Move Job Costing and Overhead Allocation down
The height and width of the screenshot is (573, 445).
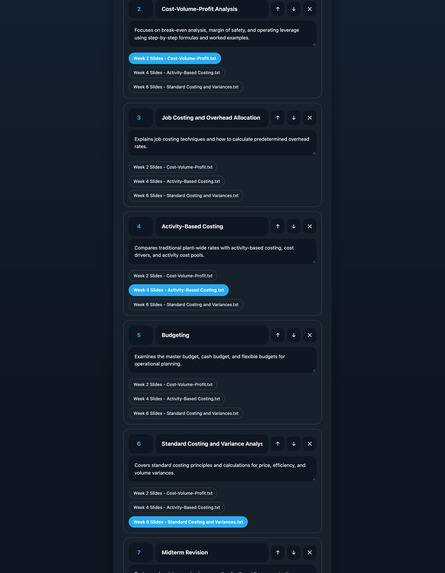pyautogui.click(x=294, y=118)
